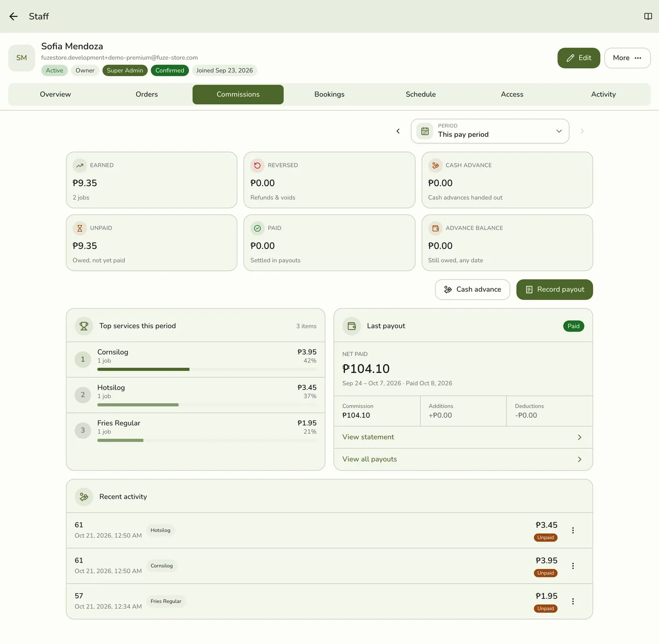Click Record payout button
Screen dimensions: 659x644
tap(555, 290)
